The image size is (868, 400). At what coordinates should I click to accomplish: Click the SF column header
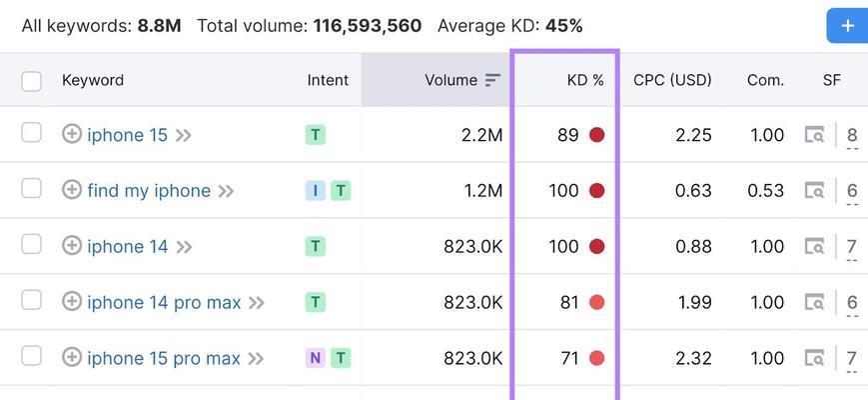point(831,80)
